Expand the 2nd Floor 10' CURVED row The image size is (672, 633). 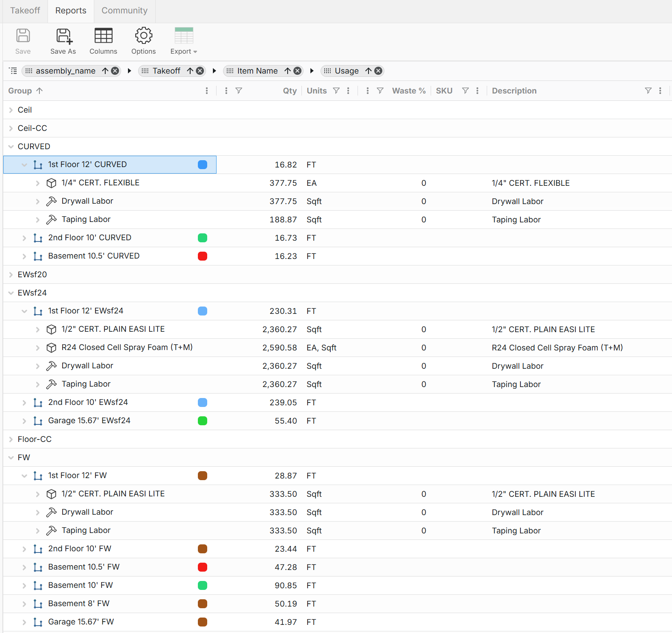tap(24, 238)
